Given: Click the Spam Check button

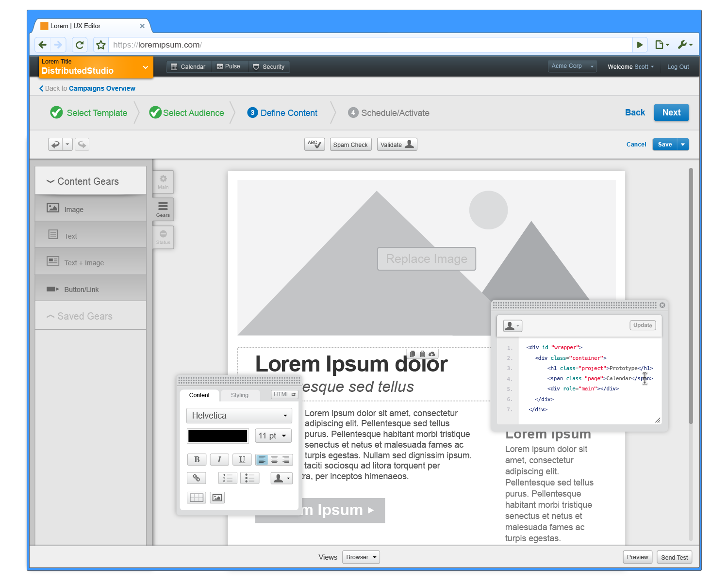Looking at the screenshot, I should pyautogui.click(x=350, y=145).
